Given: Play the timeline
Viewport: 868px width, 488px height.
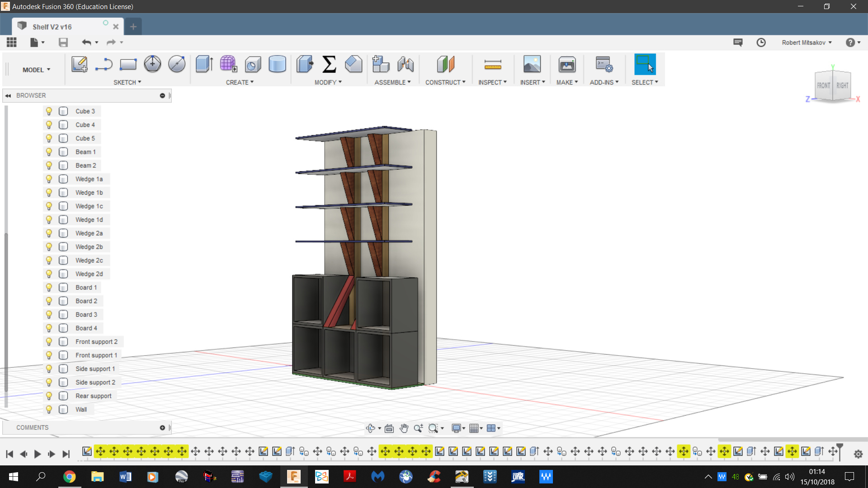Looking at the screenshot, I should (x=38, y=454).
